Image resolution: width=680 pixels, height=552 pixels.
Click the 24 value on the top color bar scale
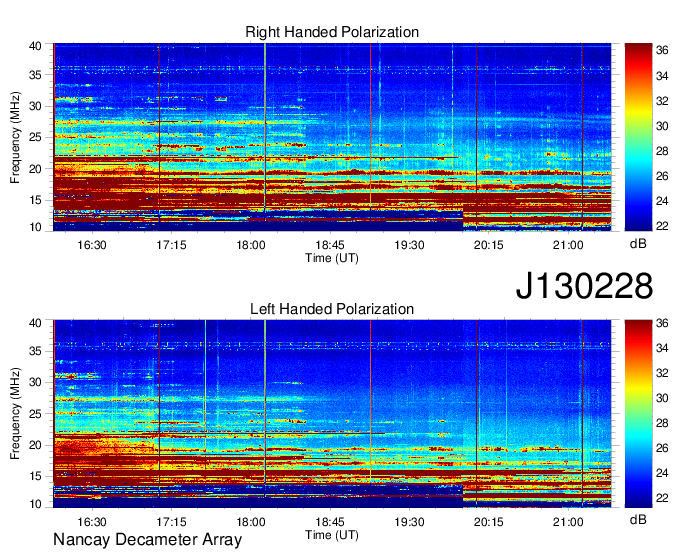click(x=662, y=201)
